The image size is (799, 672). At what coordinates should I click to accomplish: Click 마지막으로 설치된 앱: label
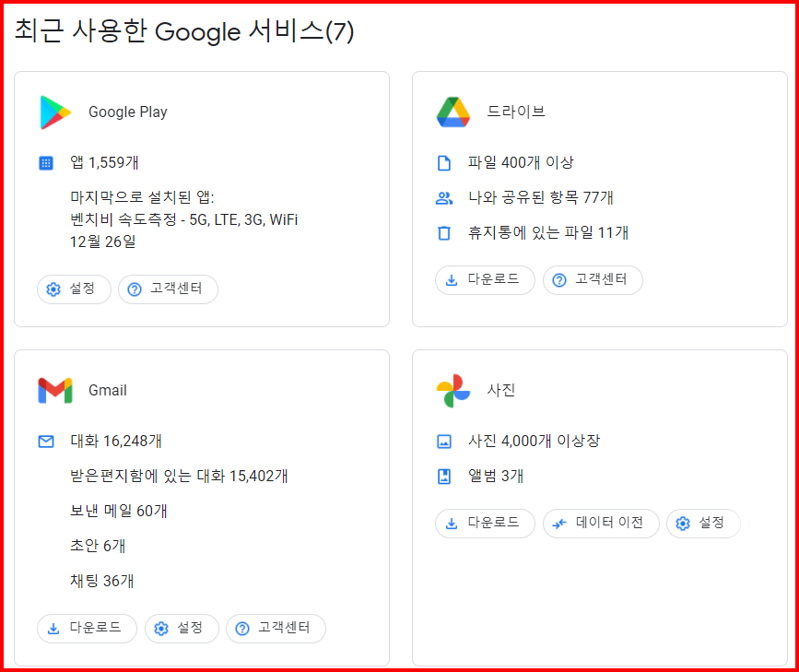click(x=142, y=197)
